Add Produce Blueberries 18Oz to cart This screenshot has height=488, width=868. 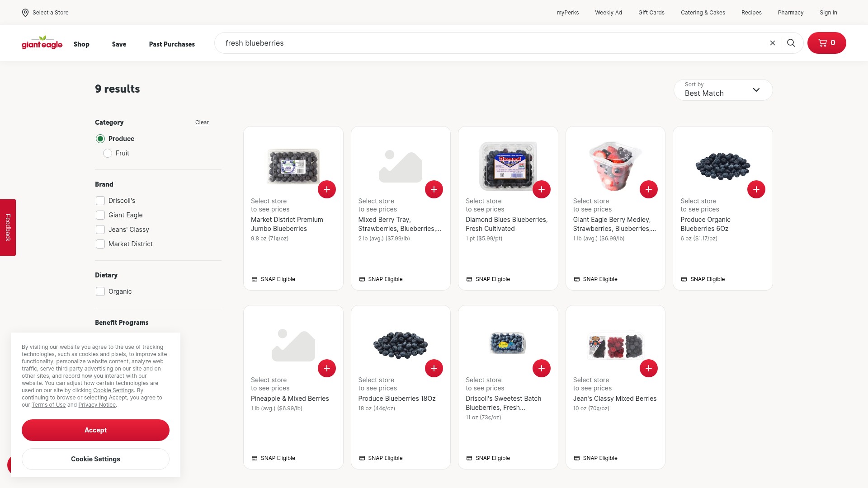[434, 368]
